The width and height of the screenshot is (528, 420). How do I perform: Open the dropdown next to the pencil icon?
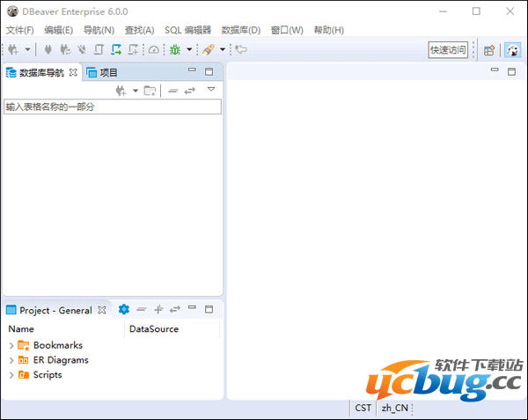[223, 49]
